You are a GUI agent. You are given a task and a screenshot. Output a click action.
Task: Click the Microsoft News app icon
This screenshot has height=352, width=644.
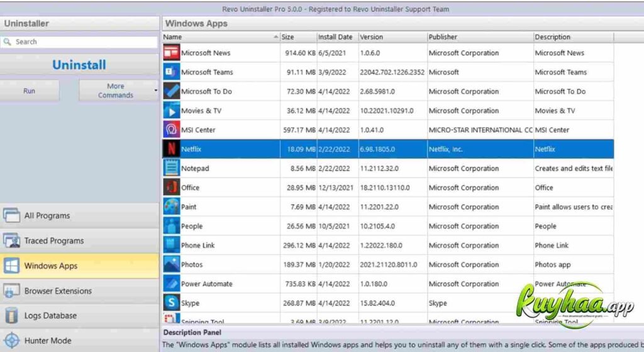171,53
